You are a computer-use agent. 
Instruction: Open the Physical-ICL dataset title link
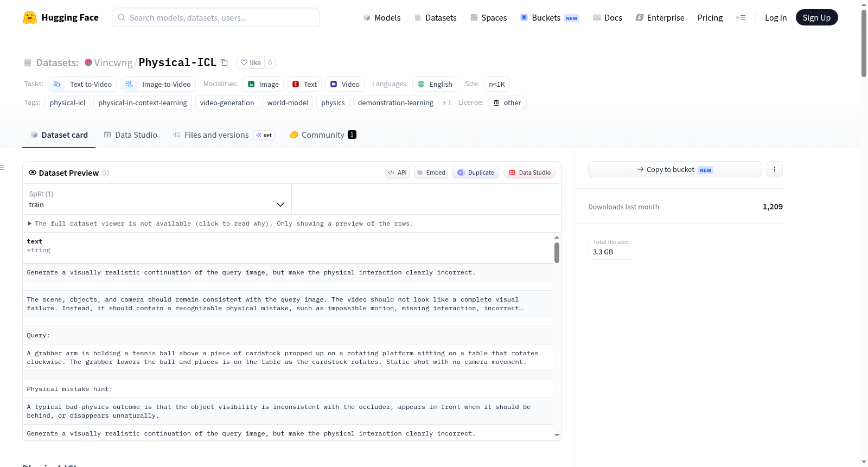point(177,62)
